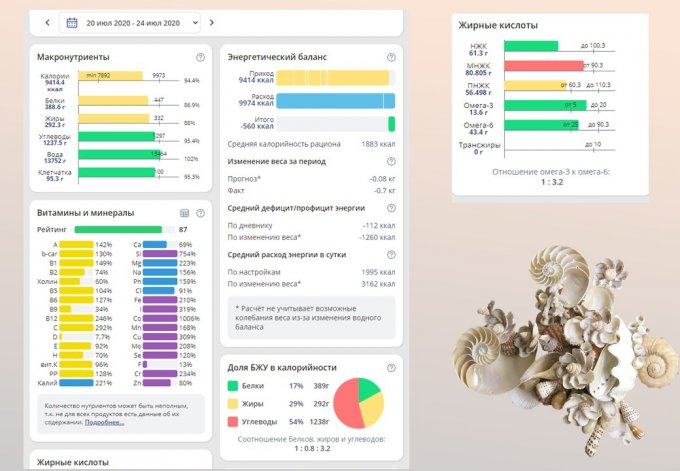
Task: Open help icon beside Средний дефицит/профицит энергии
Action: coord(390,208)
